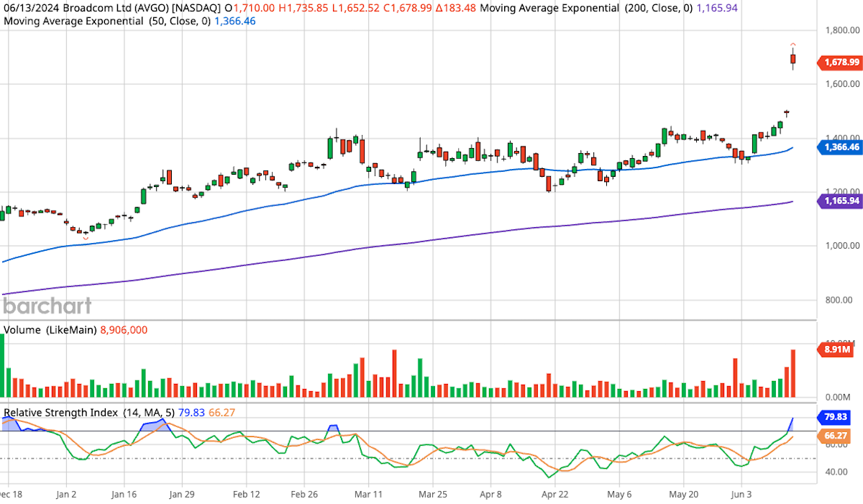The image size is (863, 504).
Task: Click the blue 79.83 RSI value tag
Action: tap(834, 417)
